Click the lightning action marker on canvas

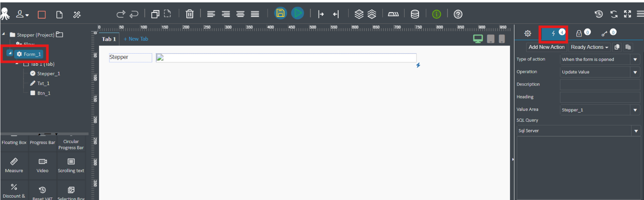coord(418,65)
